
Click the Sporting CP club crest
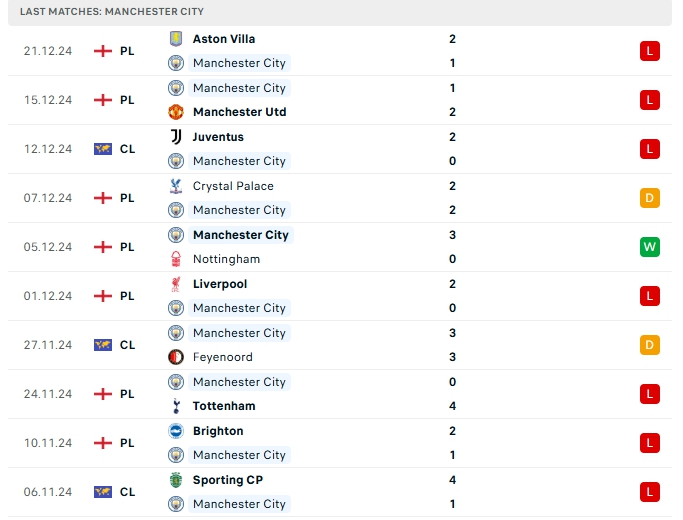pyautogui.click(x=176, y=480)
